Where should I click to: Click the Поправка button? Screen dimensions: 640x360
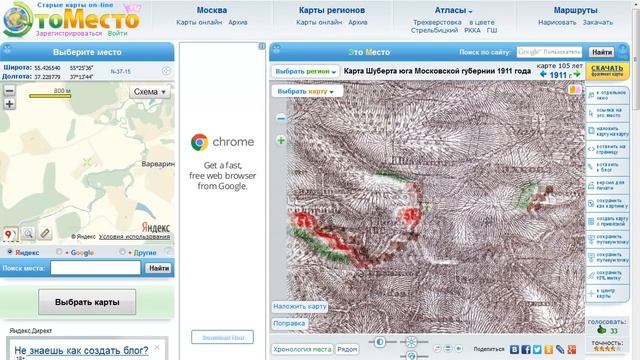click(x=289, y=323)
